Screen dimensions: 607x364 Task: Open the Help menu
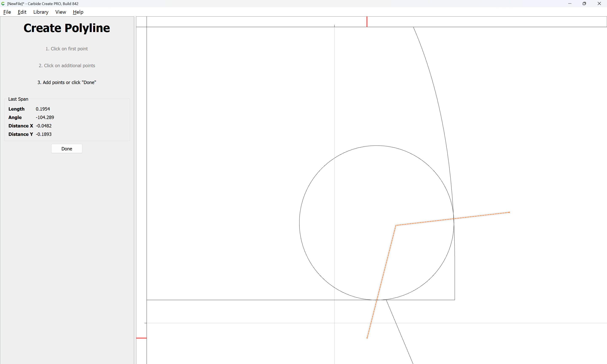78,12
